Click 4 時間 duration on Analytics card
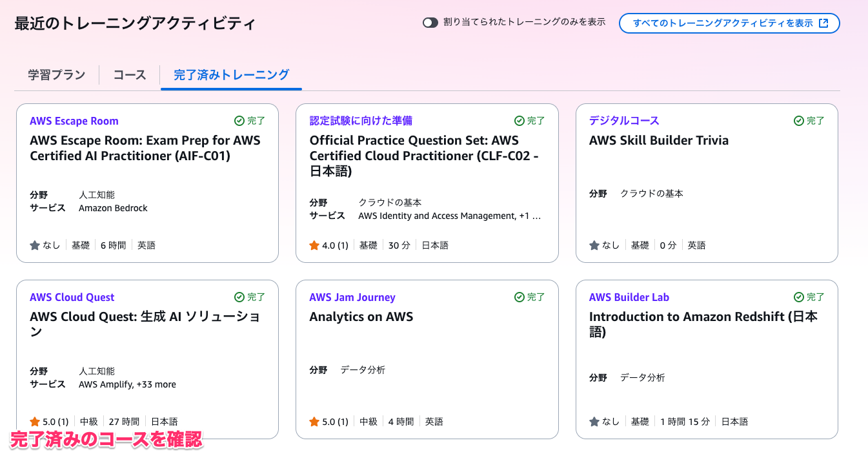Image resolution: width=868 pixels, height=456 pixels. pyautogui.click(x=401, y=421)
